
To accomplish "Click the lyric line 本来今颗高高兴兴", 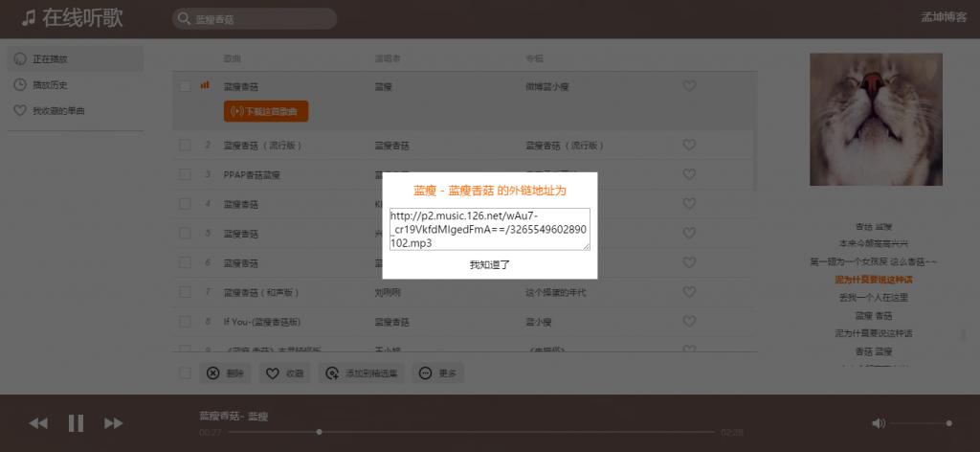I will [x=874, y=244].
